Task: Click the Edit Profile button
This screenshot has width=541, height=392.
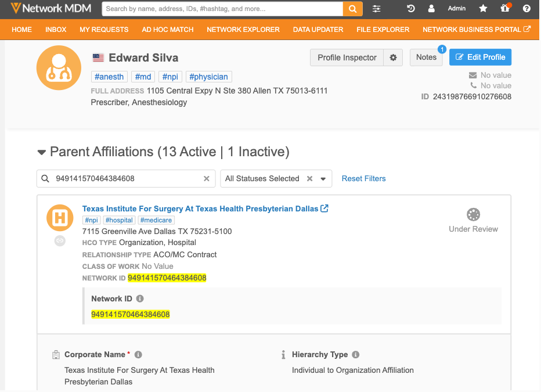Action: tap(480, 57)
